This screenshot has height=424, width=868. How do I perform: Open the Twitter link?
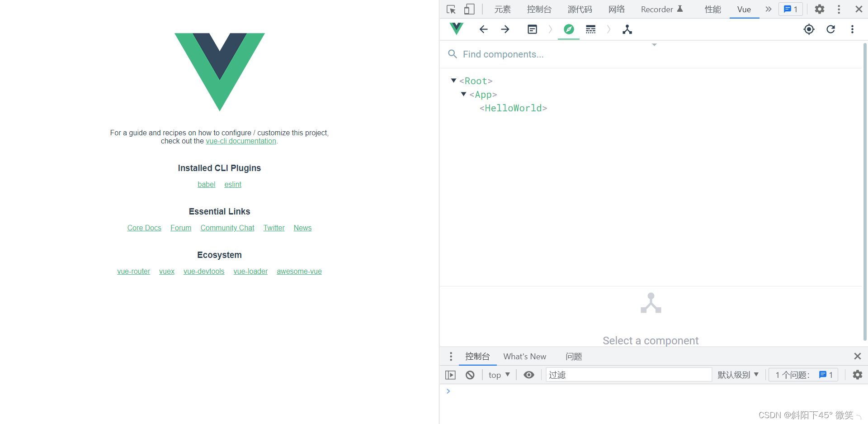pyautogui.click(x=274, y=228)
